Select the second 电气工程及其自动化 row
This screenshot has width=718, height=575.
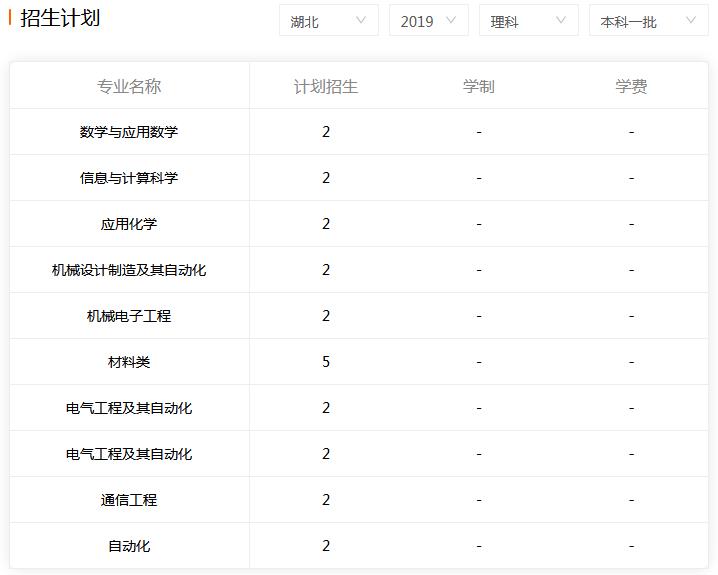[x=129, y=454]
